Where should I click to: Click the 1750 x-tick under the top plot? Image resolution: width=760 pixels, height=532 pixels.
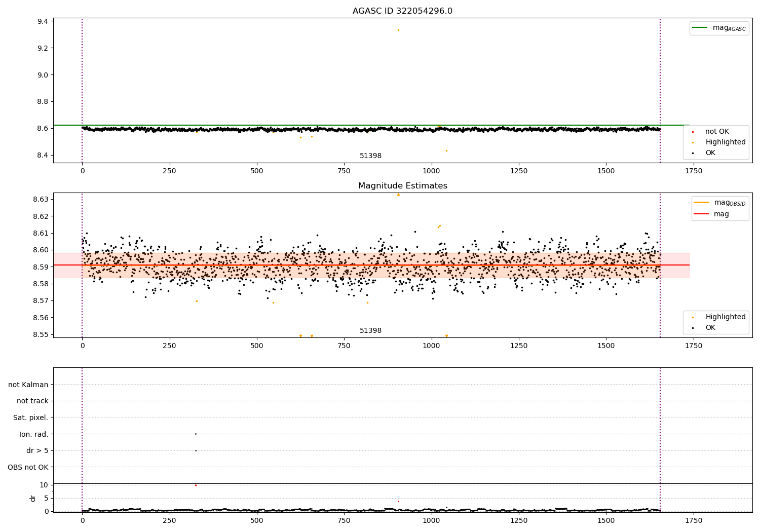(x=694, y=171)
